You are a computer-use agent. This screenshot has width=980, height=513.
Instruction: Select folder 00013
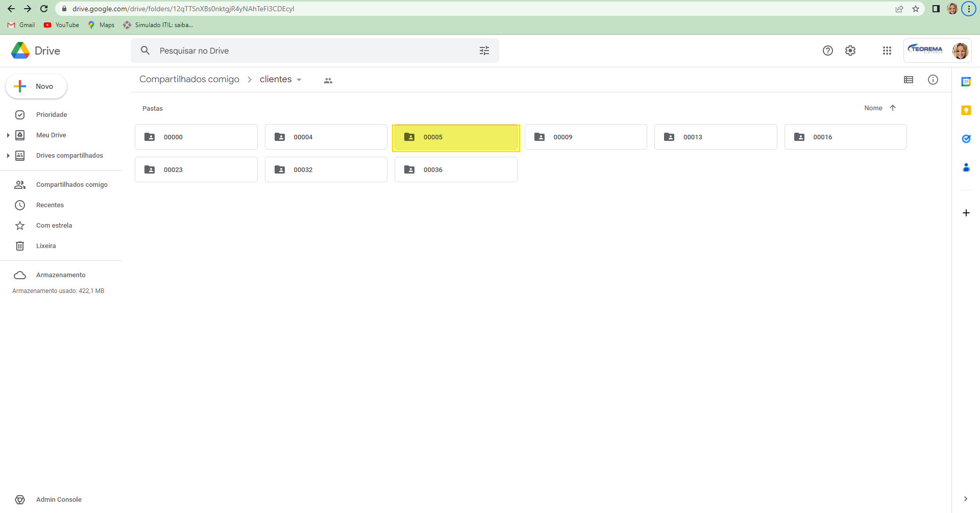click(716, 137)
